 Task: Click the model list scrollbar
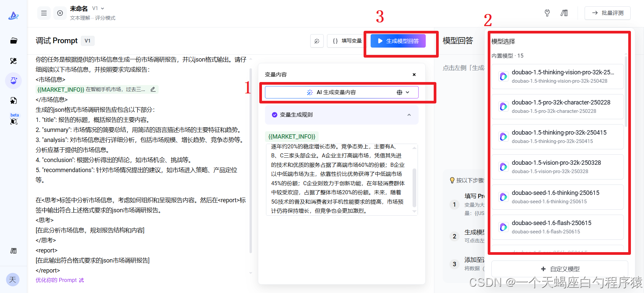pyautogui.click(x=626, y=91)
